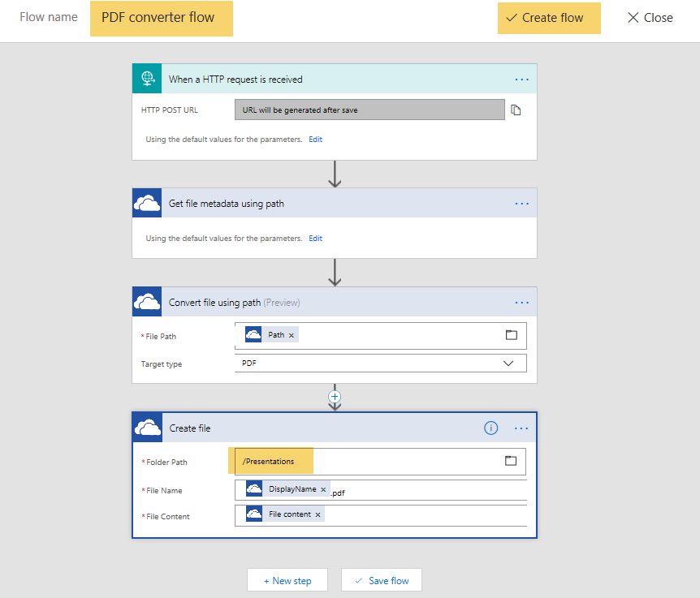Image resolution: width=700 pixels, height=598 pixels.
Task: Insert a new step between Convert and Create file
Action: click(x=335, y=397)
